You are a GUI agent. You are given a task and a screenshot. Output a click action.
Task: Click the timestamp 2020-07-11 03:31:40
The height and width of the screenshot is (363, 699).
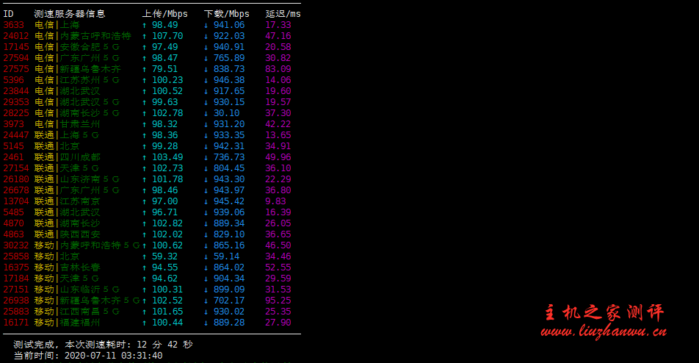tap(113, 355)
